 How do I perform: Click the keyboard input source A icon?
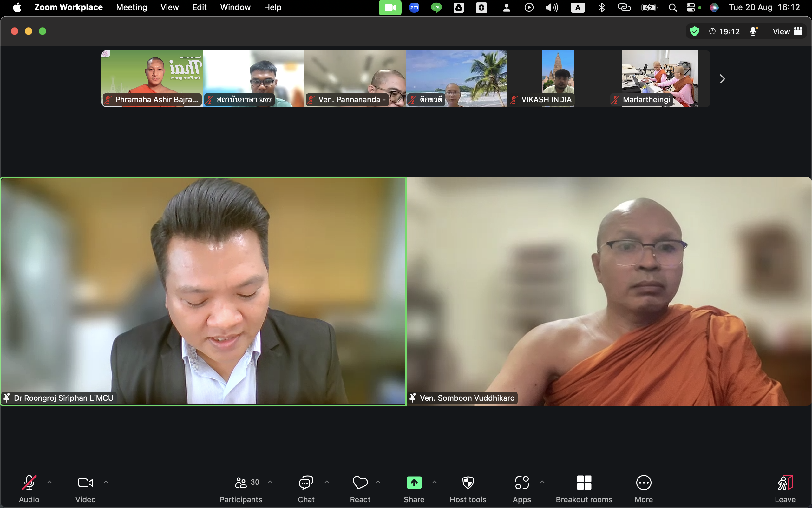[578, 7]
